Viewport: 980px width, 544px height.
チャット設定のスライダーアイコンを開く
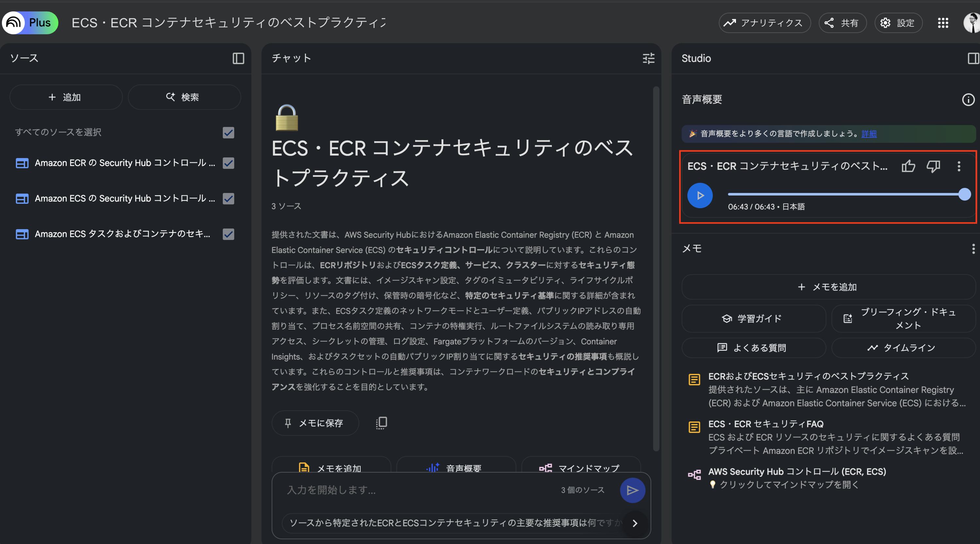point(648,58)
